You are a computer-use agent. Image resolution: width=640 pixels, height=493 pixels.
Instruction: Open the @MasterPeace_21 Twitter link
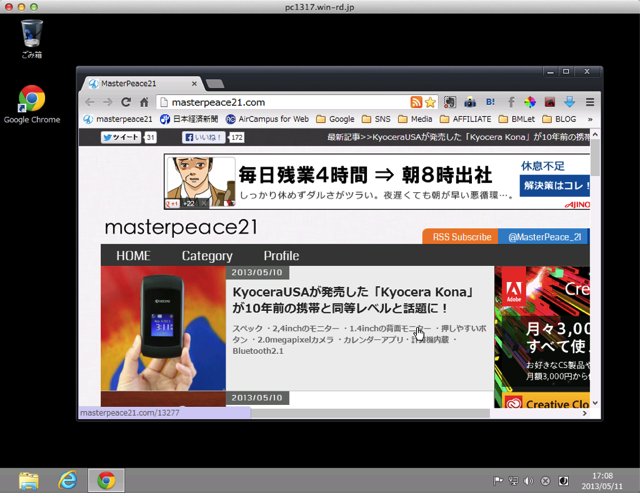click(x=544, y=237)
